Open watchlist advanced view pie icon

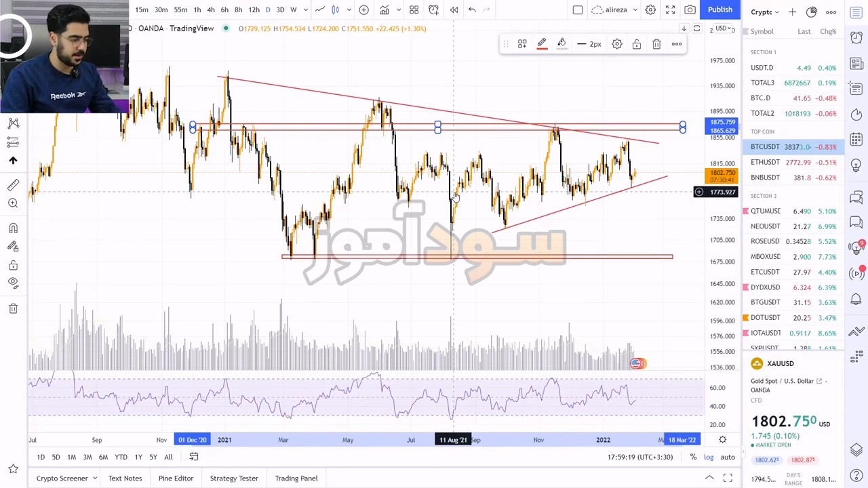812,12
